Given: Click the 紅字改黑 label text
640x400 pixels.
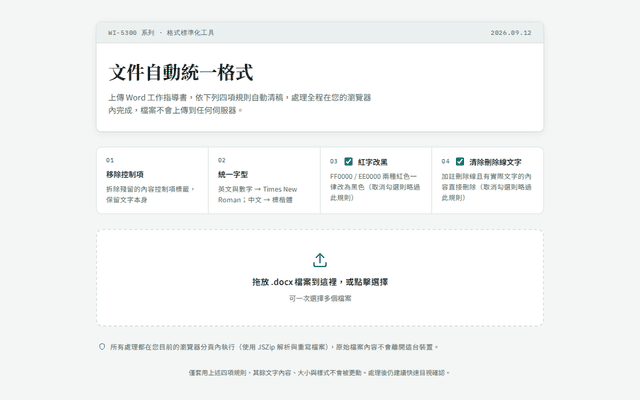Looking at the screenshot, I should (x=372, y=162).
